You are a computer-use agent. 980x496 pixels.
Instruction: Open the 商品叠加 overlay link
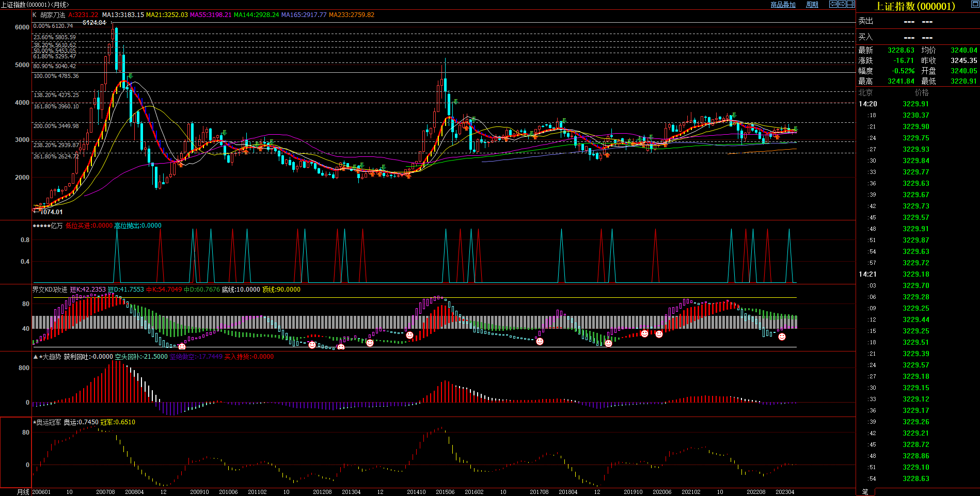tap(783, 5)
